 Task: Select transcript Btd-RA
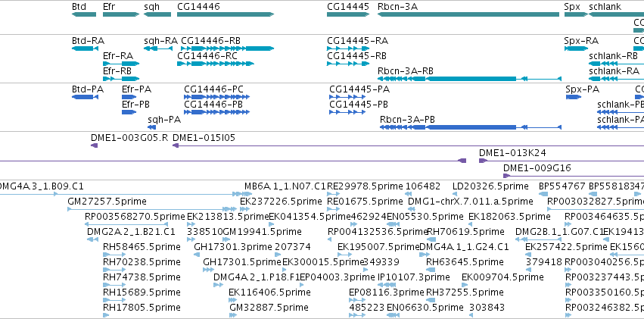[85, 48]
